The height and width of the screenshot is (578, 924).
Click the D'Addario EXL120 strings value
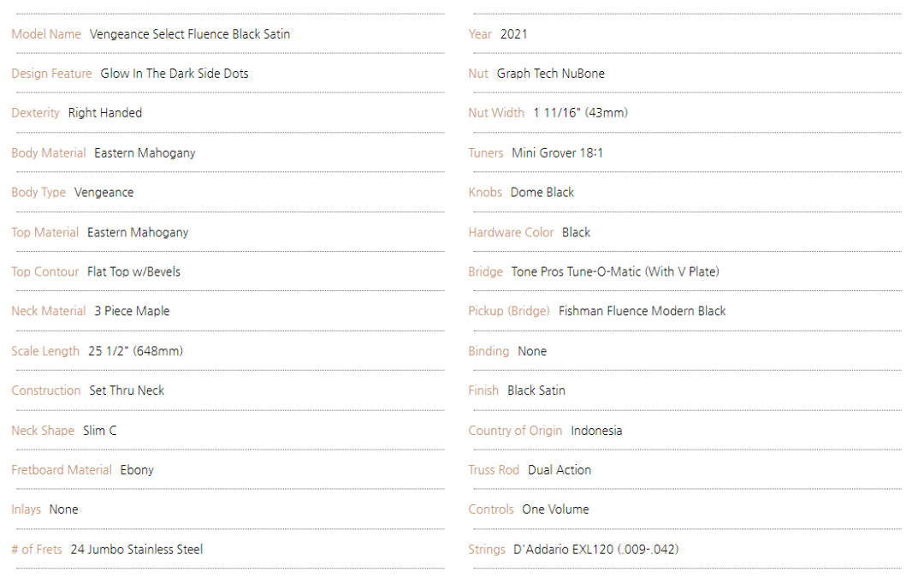pyautogui.click(x=595, y=550)
